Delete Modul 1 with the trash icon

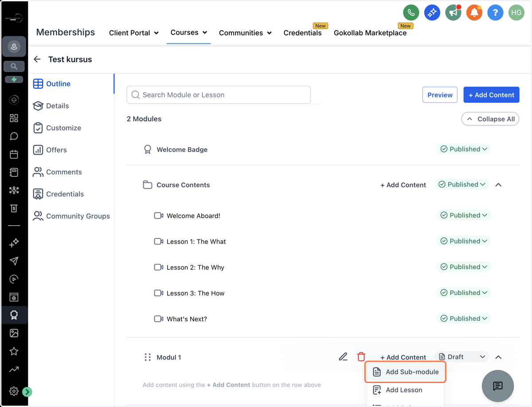361,357
